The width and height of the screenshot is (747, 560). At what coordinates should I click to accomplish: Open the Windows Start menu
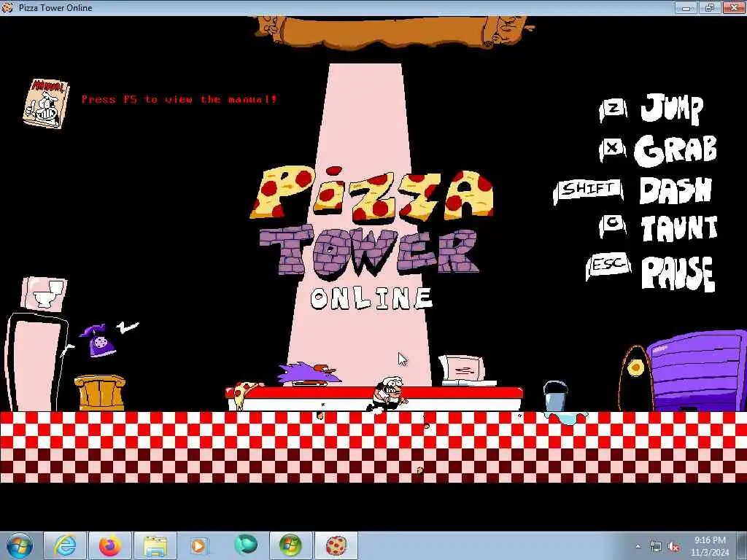tap(20, 545)
